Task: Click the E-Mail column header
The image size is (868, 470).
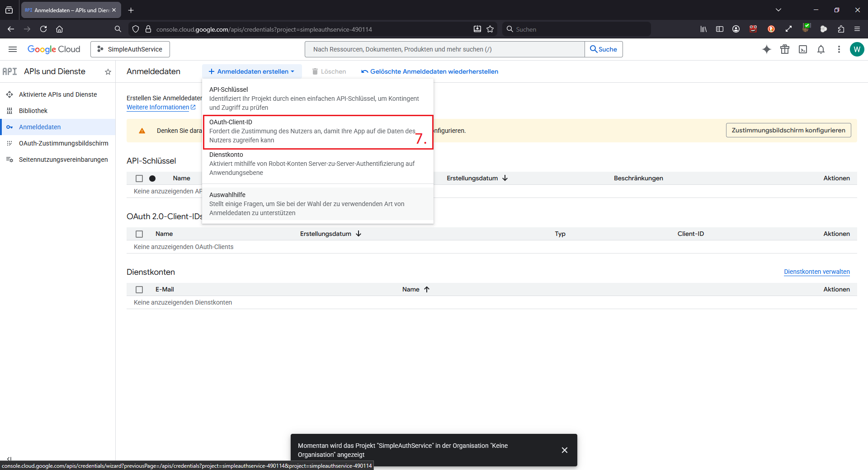Action: point(165,289)
